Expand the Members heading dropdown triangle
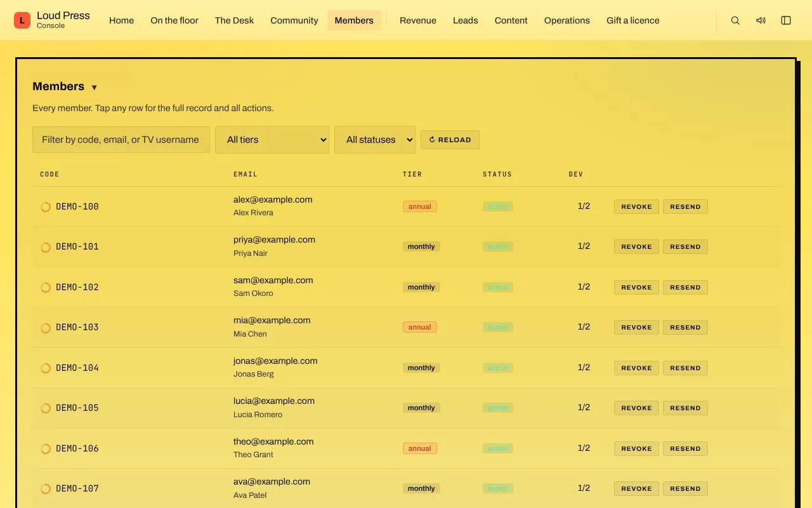 click(x=94, y=88)
